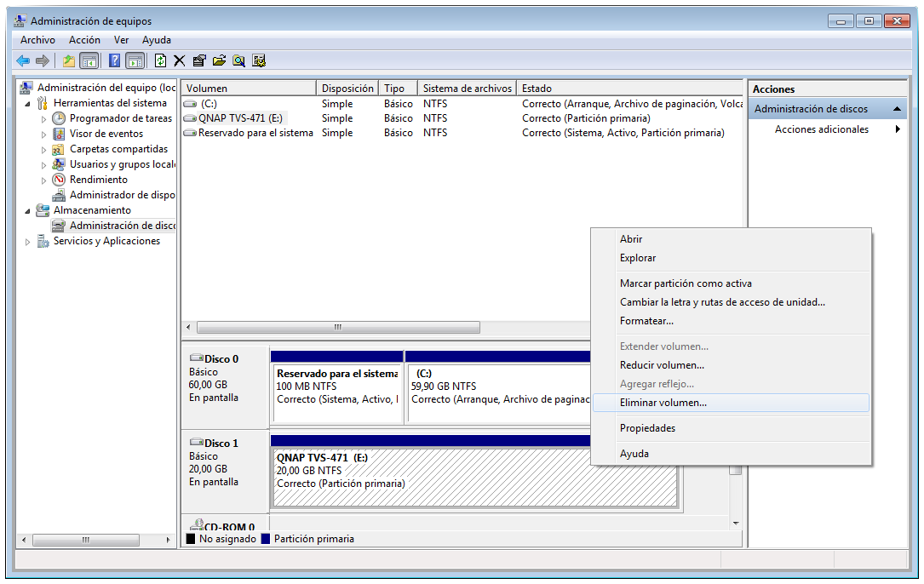Select the Reservado para el sistema partition block
The image size is (924, 584).
coord(337,393)
